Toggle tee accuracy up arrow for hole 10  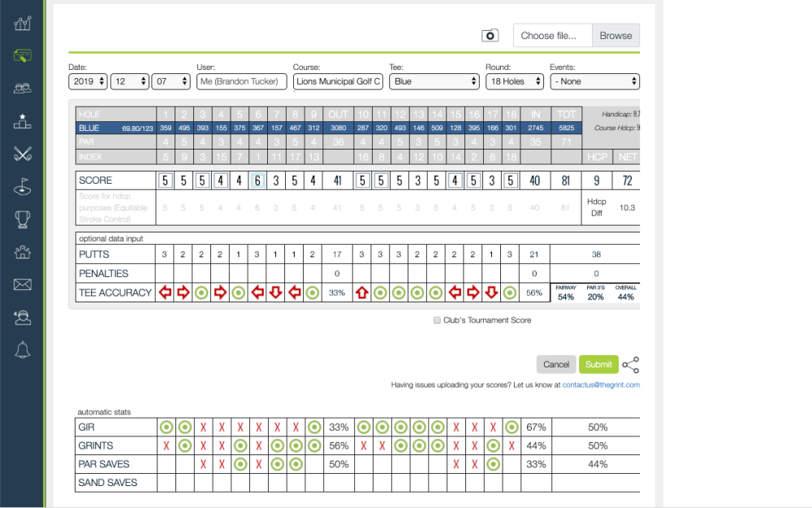[362, 293]
